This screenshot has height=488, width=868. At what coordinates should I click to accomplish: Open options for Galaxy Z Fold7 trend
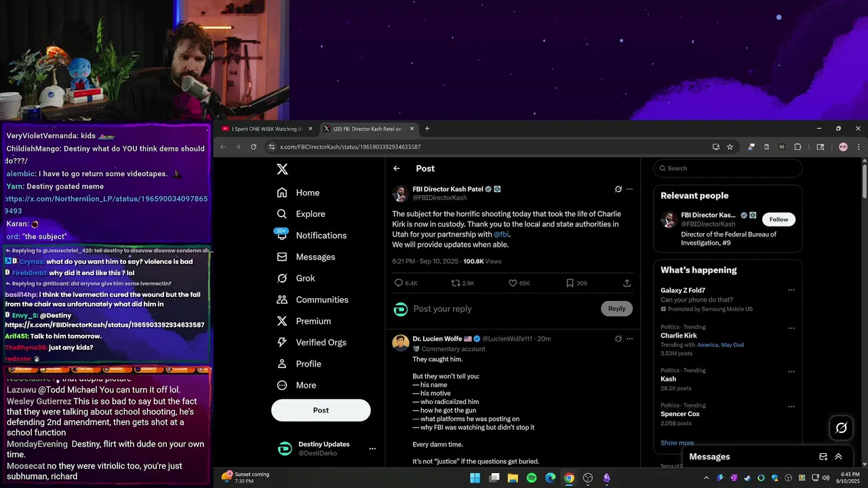791,290
